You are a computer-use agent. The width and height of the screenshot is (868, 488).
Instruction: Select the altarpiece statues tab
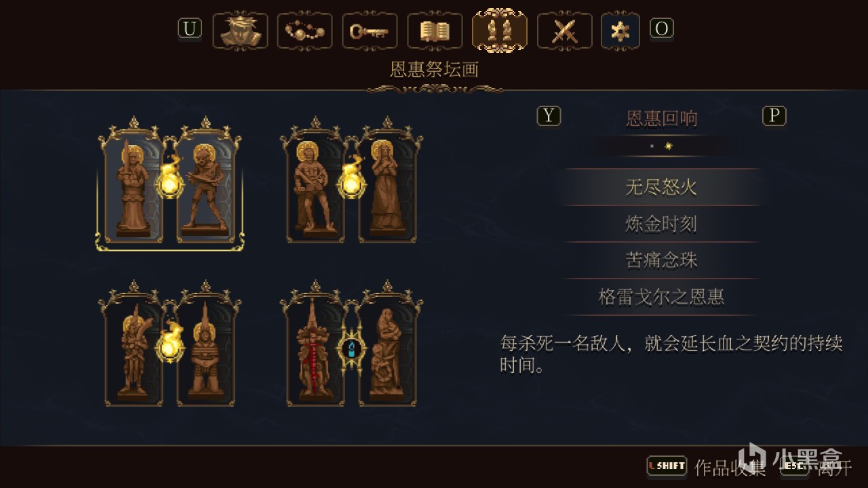(500, 30)
